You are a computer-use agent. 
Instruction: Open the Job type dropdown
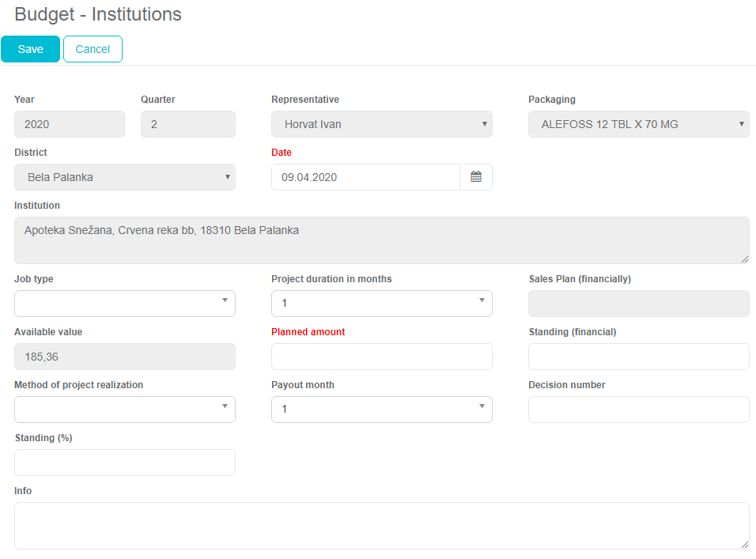(125, 304)
